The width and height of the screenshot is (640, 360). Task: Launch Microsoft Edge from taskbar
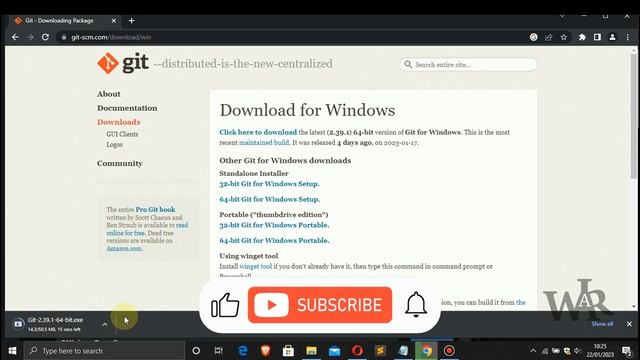243,351
